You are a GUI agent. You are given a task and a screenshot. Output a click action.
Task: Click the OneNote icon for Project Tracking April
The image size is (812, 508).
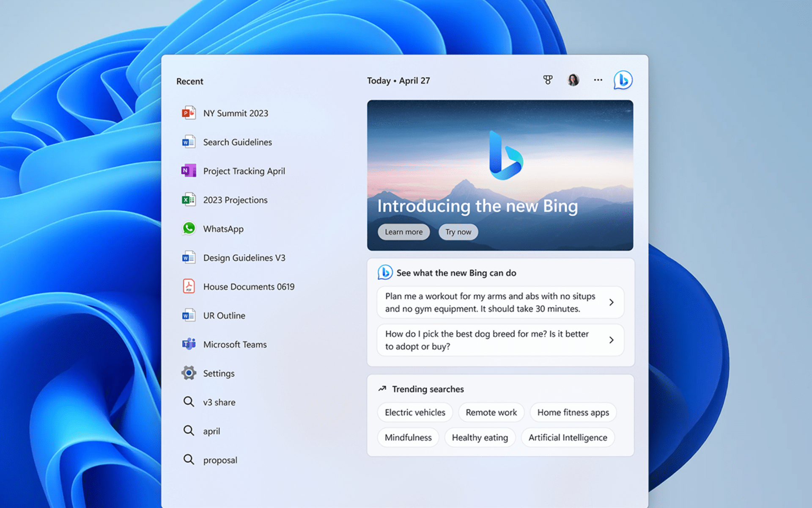coord(189,171)
